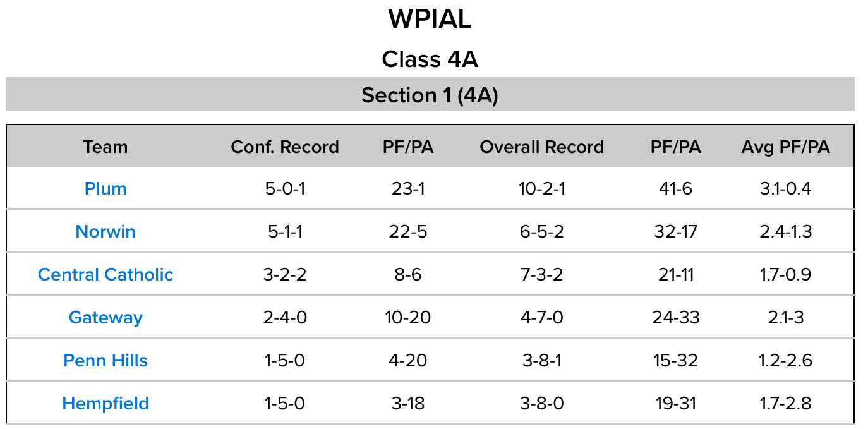This screenshot has height=429, width=868.
Task: Click the WPIAL page title
Action: pos(430,20)
